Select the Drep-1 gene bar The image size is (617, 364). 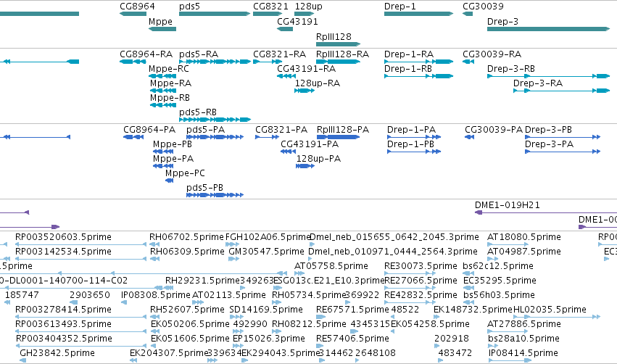point(418,14)
